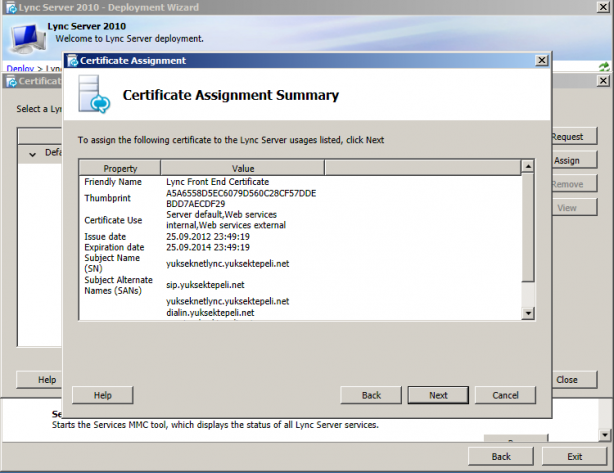Select the Thumbprint property label

tap(107, 198)
